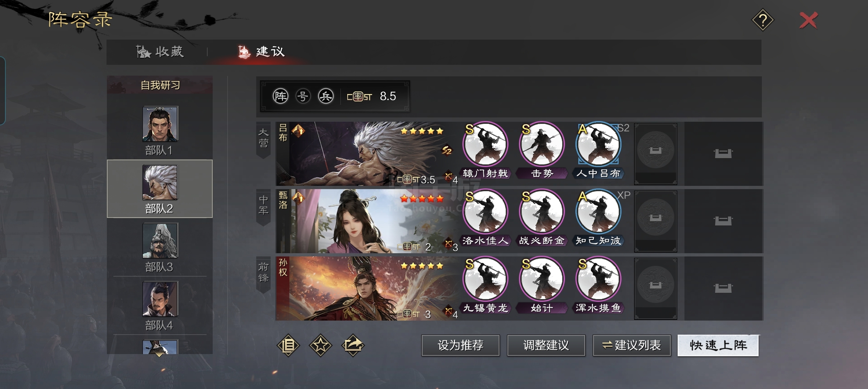Click 甄洛 red five-star rating
The width and height of the screenshot is (868, 389).
[422, 198]
